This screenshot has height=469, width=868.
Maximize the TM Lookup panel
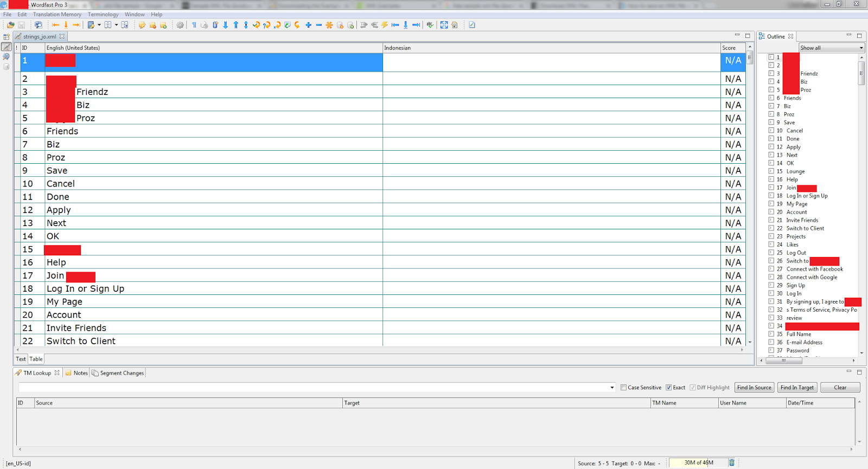click(x=859, y=372)
